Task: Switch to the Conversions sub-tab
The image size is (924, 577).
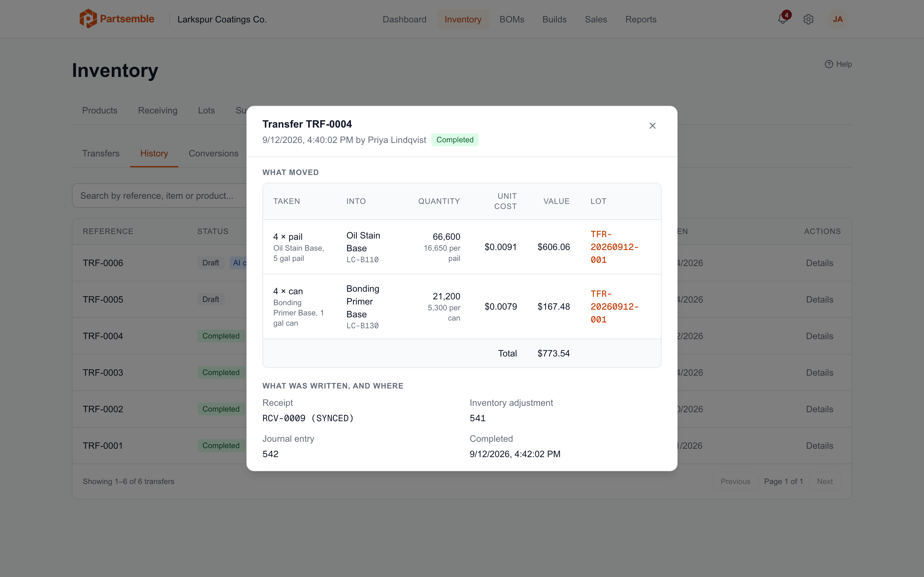Action: pos(213,154)
